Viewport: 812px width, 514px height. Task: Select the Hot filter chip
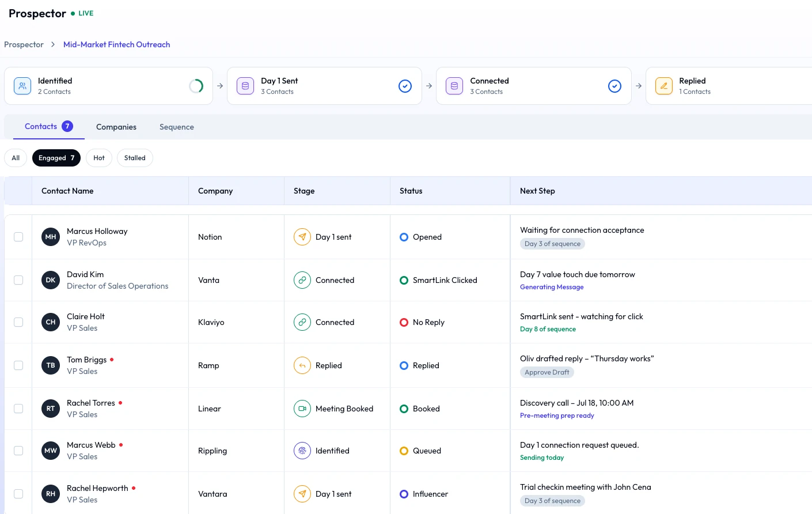[x=99, y=158]
